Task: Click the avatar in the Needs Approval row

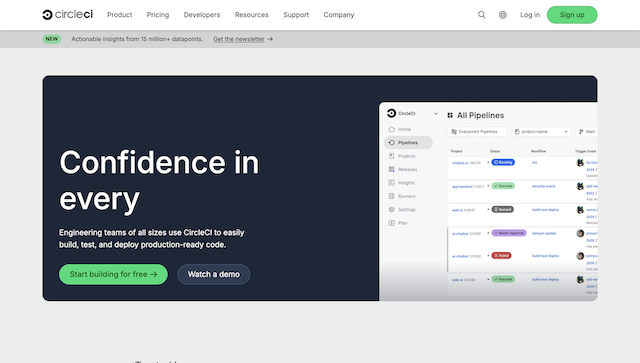Action: coord(580,234)
